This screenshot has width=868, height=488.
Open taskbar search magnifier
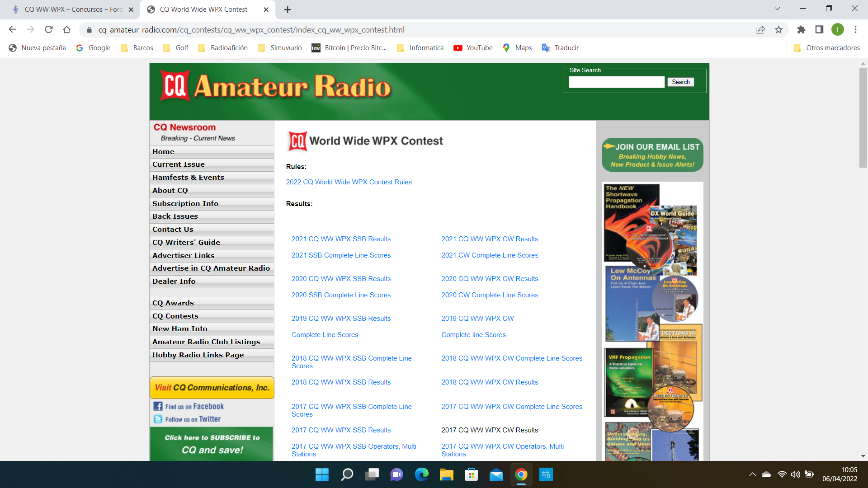click(x=347, y=474)
